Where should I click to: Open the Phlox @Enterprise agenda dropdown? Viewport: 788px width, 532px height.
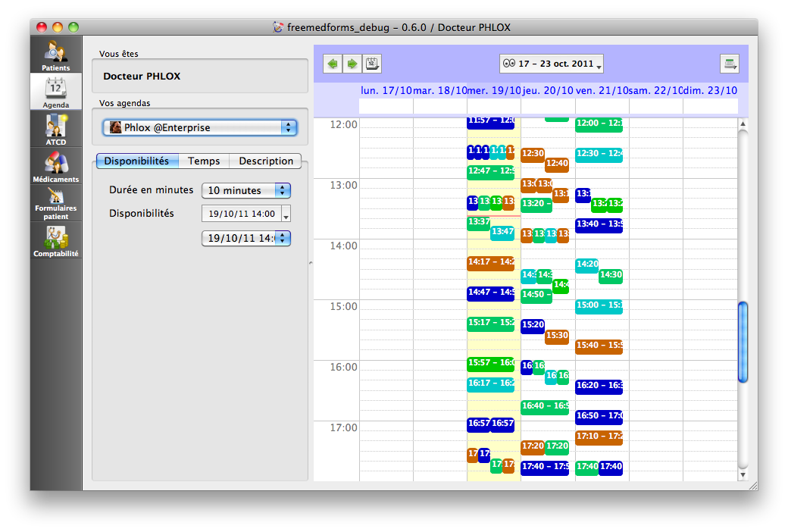click(200, 128)
